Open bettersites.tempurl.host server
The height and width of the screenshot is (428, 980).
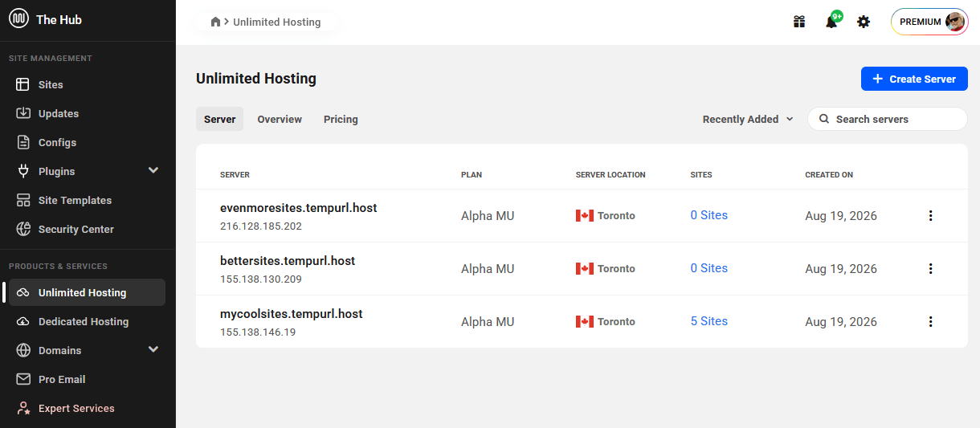[x=288, y=261]
